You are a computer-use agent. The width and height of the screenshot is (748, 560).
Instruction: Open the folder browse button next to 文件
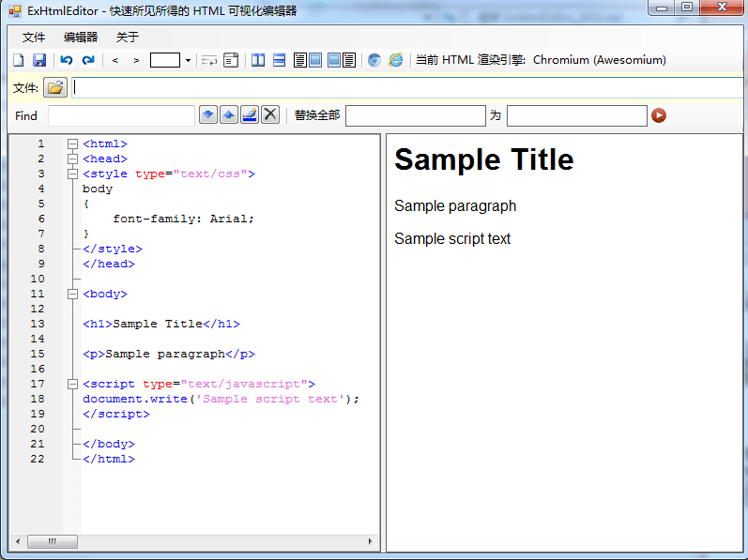[55, 88]
